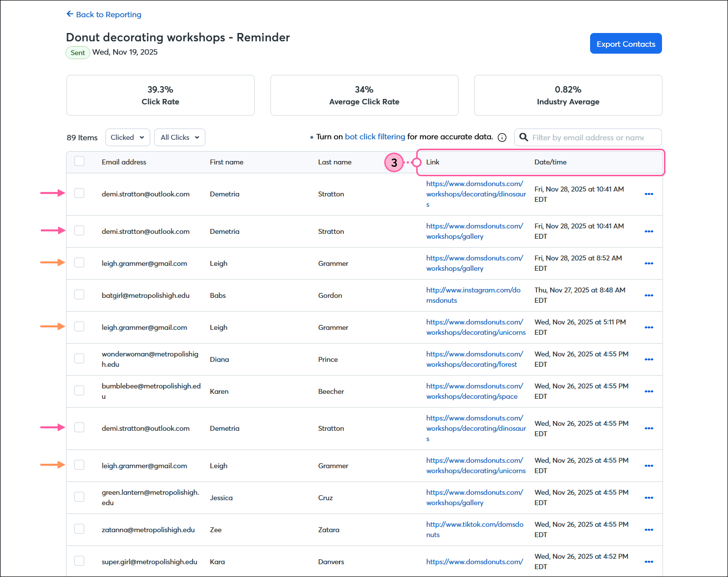Click the filter by email address input field

pyautogui.click(x=591, y=137)
